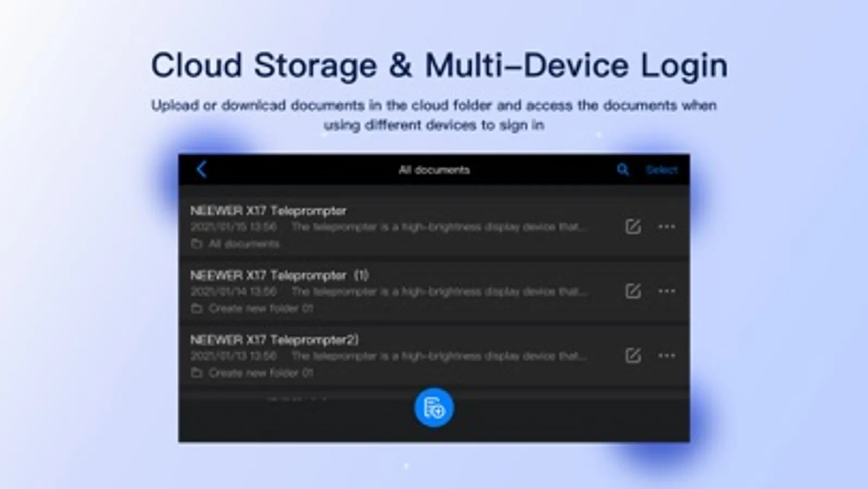Add a new document with blue round button

pyautogui.click(x=434, y=407)
